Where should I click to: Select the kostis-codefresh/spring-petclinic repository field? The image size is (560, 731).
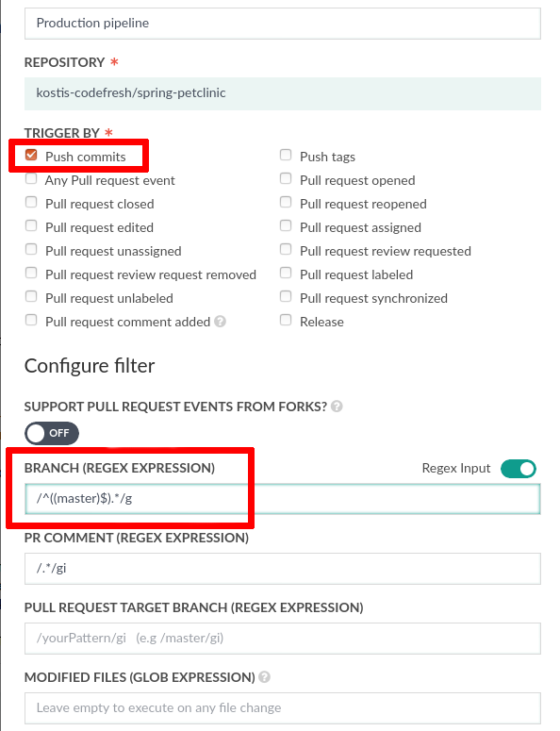click(x=282, y=93)
